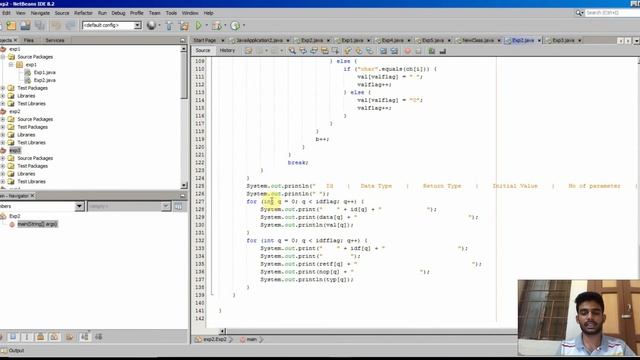Image resolution: width=640 pixels, height=360 pixels.
Task: Click the Uncomment icon at editor toolbar end
Action: pyautogui.click(x=442, y=51)
